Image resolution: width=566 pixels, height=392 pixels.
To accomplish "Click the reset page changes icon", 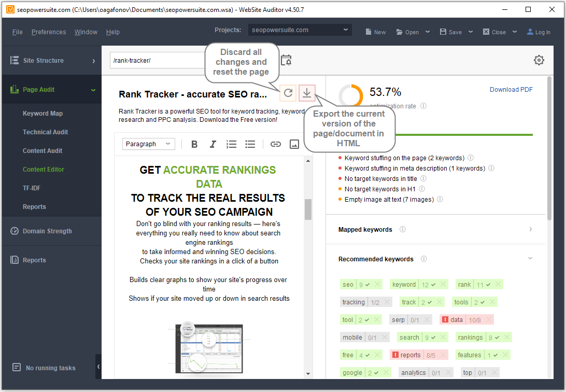I will (x=288, y=93).
